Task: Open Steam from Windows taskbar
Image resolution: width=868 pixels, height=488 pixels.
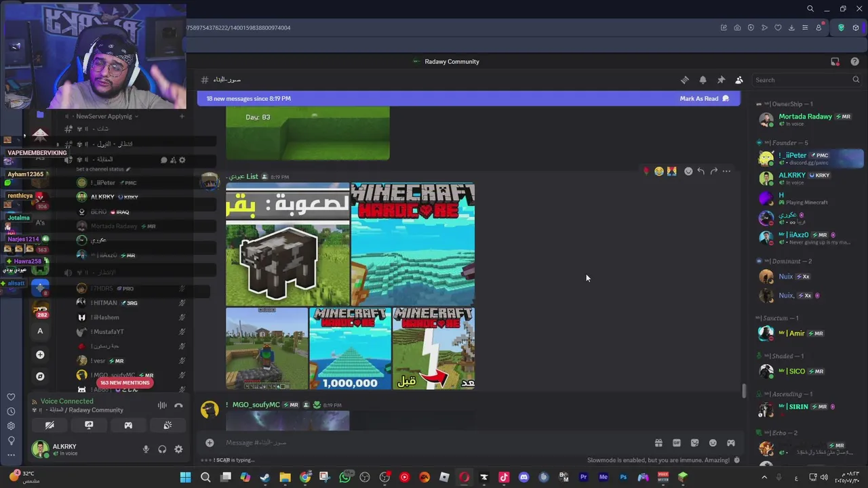Action: (x=265, y=477)
